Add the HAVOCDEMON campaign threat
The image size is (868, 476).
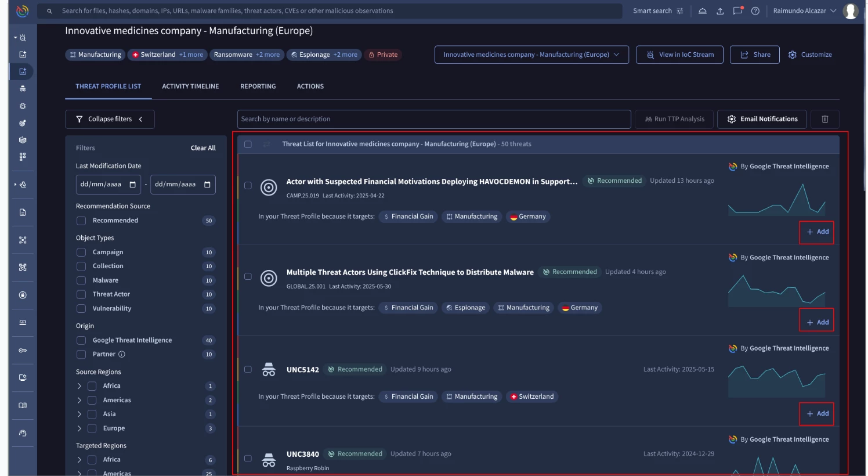[x=817, y=232]
